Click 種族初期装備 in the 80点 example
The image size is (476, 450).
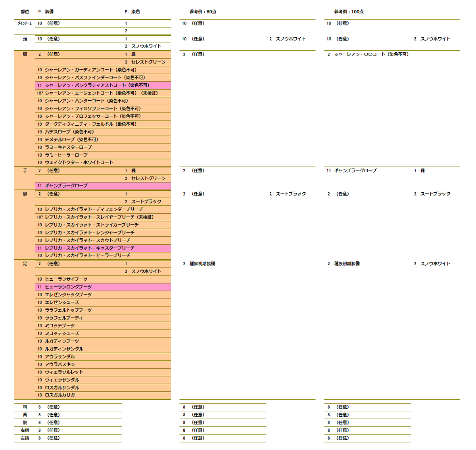click(x=202, y=264)
